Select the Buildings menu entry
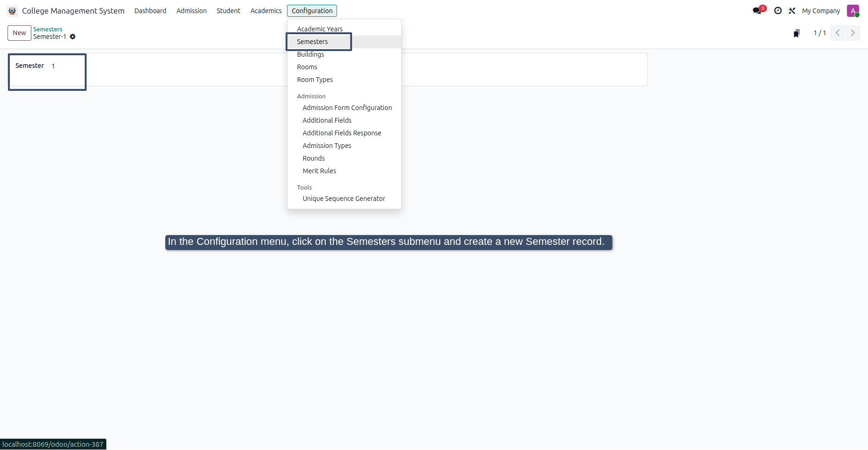The height and width of the screenshot is (450, 868). (344, 54)
